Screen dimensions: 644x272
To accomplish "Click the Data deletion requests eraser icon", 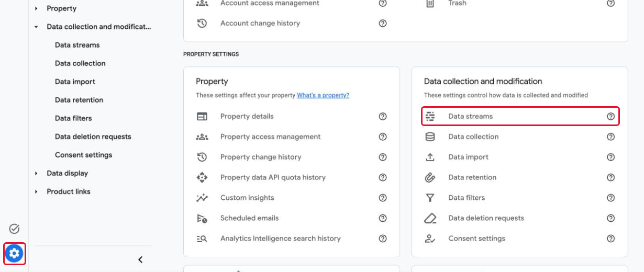I will coord(430,218).
